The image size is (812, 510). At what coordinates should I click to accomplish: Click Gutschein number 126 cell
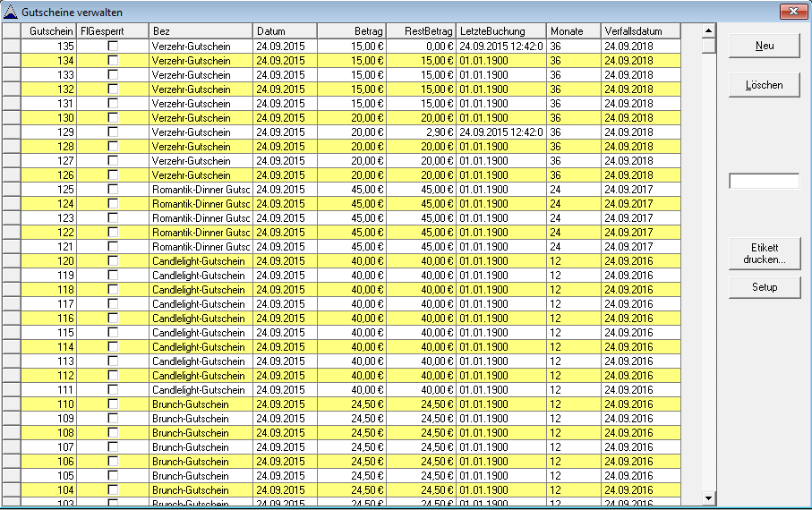(48, 175)
